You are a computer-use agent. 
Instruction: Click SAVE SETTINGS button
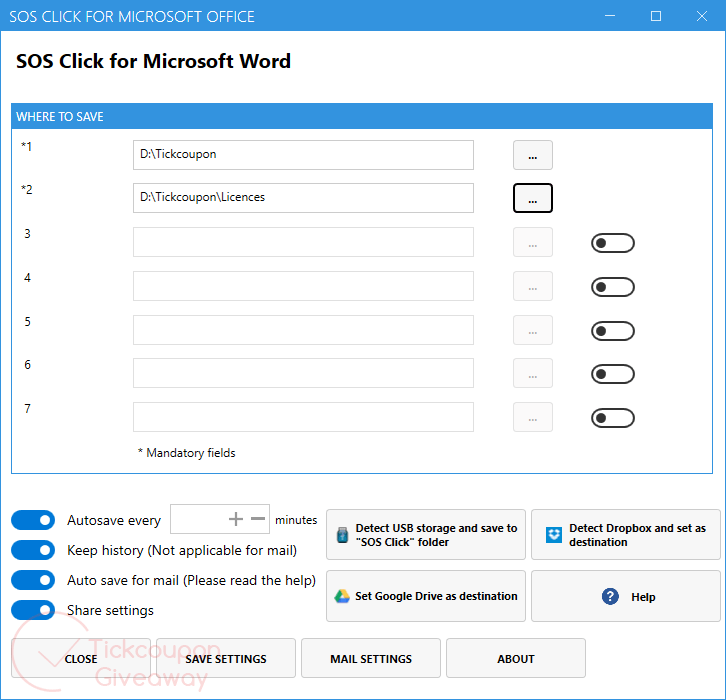click(x=226, y=658)
